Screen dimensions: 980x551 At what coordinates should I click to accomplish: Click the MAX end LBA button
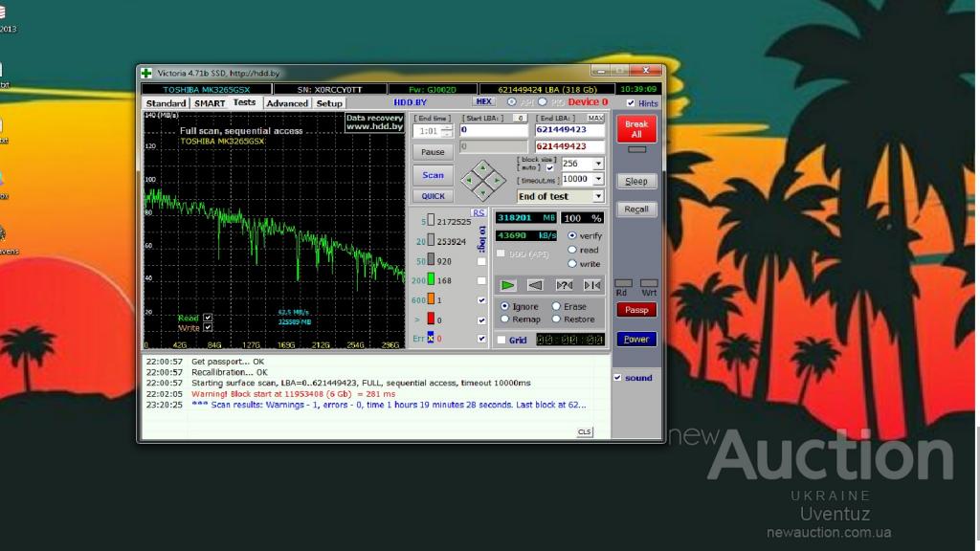click(595, 118)
